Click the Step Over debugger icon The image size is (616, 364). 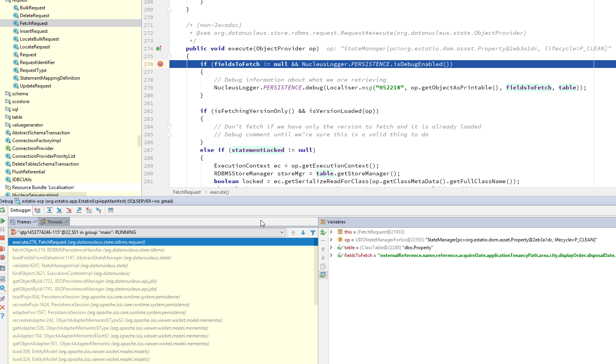click(50, 210)
